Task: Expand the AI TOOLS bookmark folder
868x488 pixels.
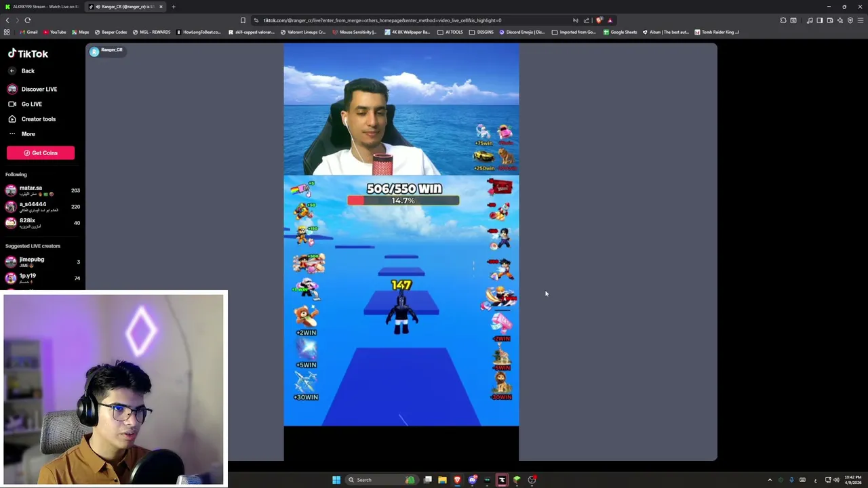Action: tap(450, 32)
